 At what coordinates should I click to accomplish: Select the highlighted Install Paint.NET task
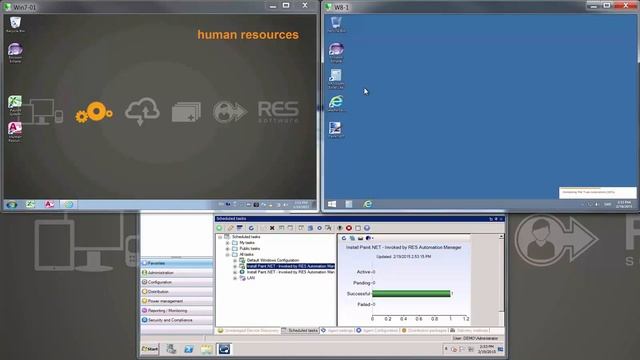290,266
